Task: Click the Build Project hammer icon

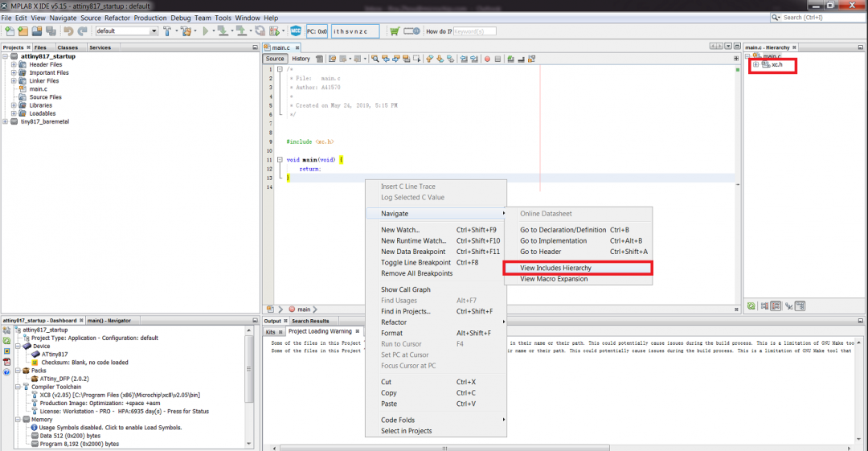Action: point(167,31)
